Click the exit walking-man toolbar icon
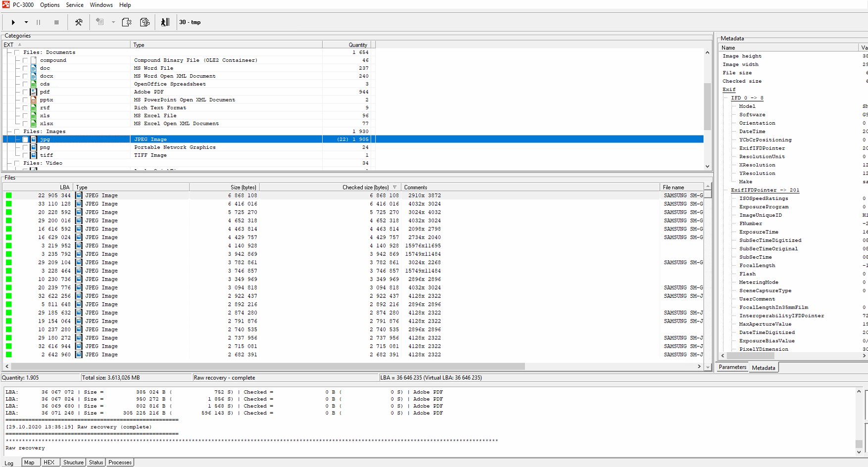This screenshot has height=467, width=868. click(165, 22)
